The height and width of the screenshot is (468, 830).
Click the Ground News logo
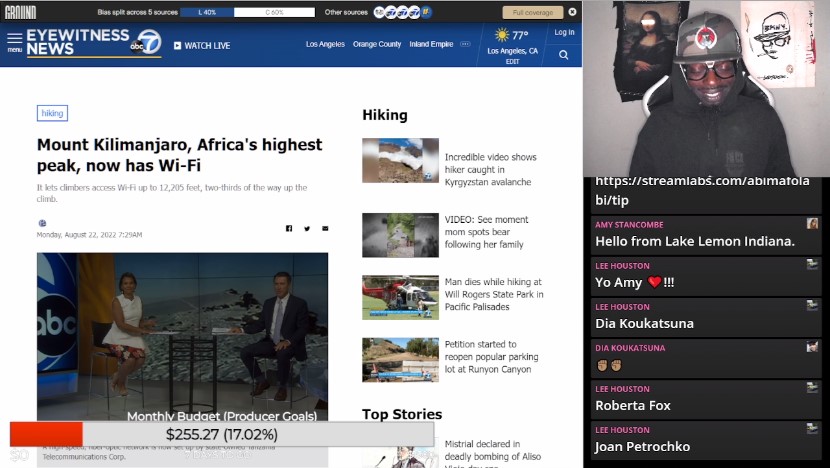19,12
